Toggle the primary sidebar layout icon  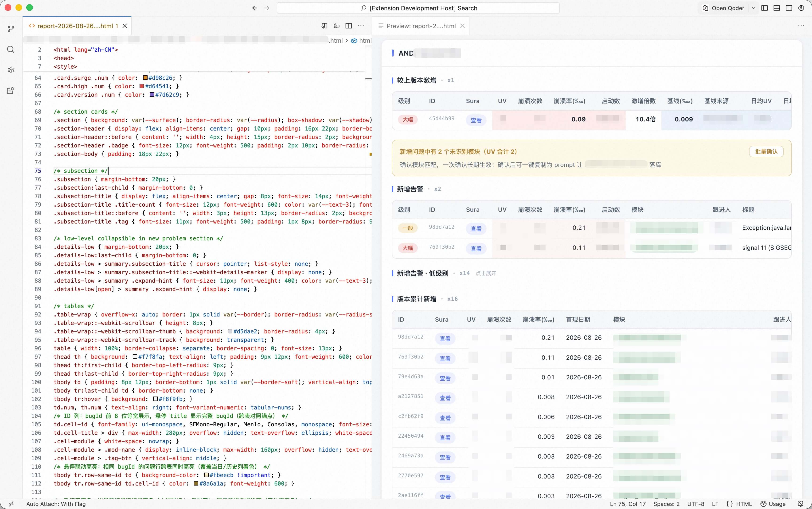pos(765,8)
